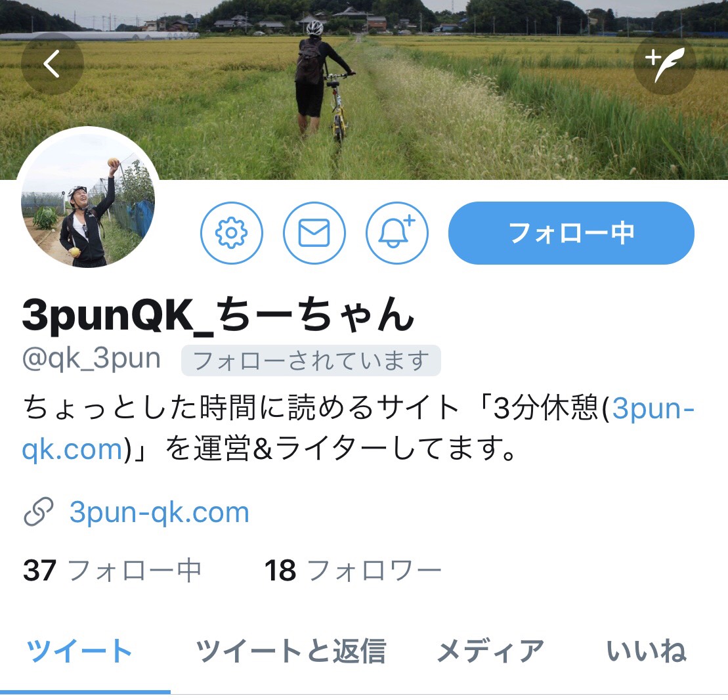Viewport: 728px width, 700px height.
Task: Open the ツイートと返信 tab
Action: pos(291,651)
